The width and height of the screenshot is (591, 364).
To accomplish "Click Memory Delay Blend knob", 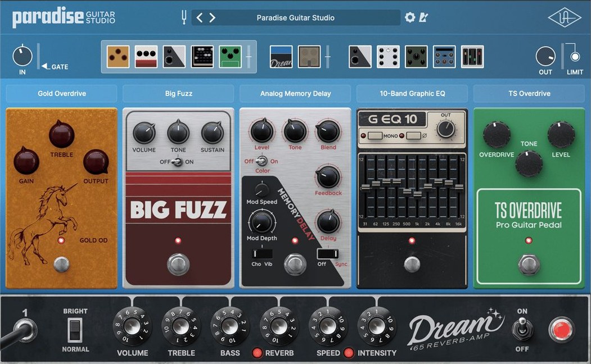I will coord(328,131).
